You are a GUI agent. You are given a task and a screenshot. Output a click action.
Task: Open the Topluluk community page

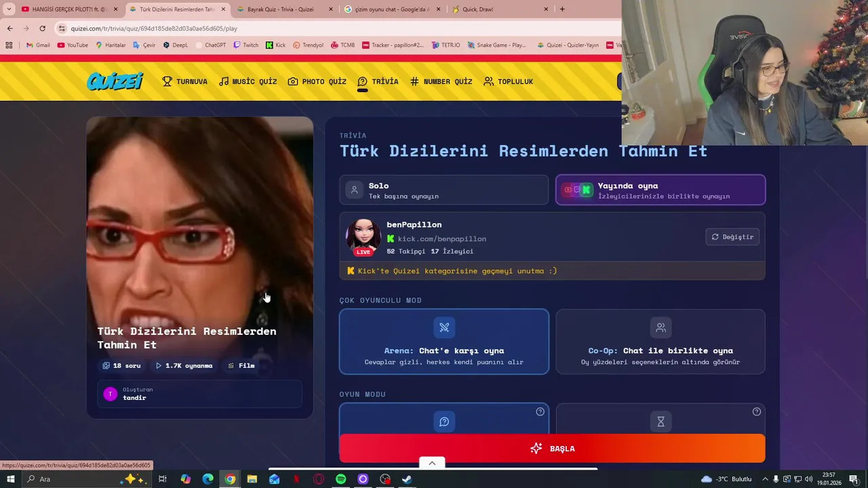(x=508, y=81)
